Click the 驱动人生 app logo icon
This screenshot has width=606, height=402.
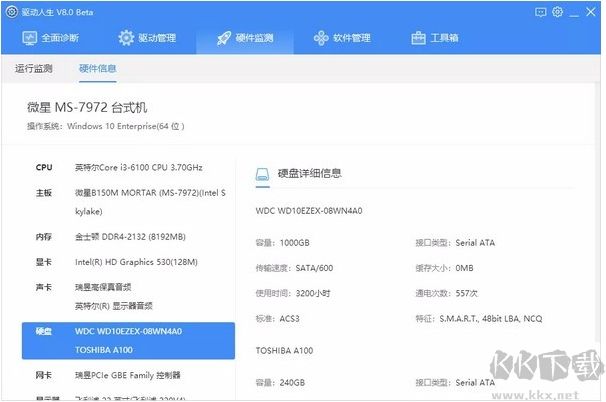[x=12, y=12]
